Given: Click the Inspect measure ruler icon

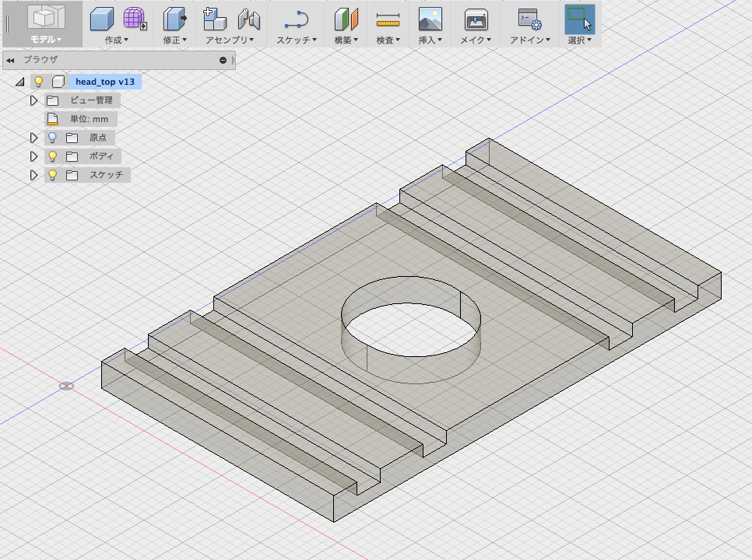Looking at the screenshot, I should tap(388, 19).
